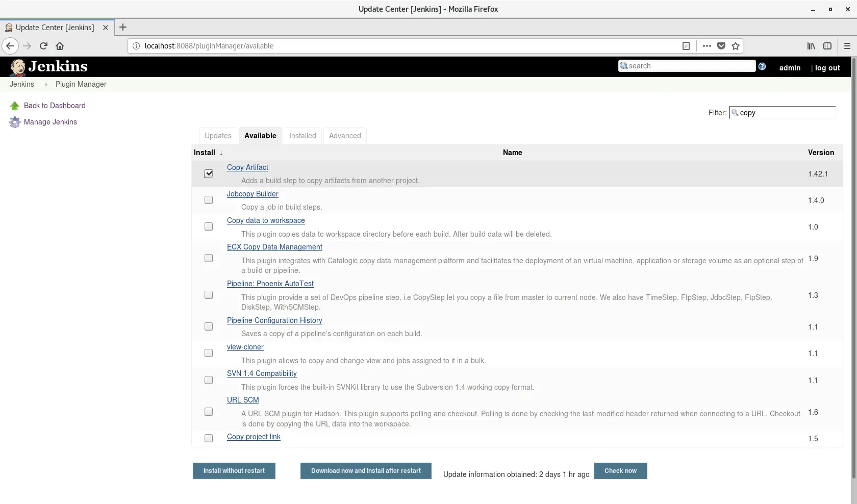The height and width of the screenshot is (504, 857).
Task: Click Back to Dashboard green arrow icon
Action: (14, 106)
